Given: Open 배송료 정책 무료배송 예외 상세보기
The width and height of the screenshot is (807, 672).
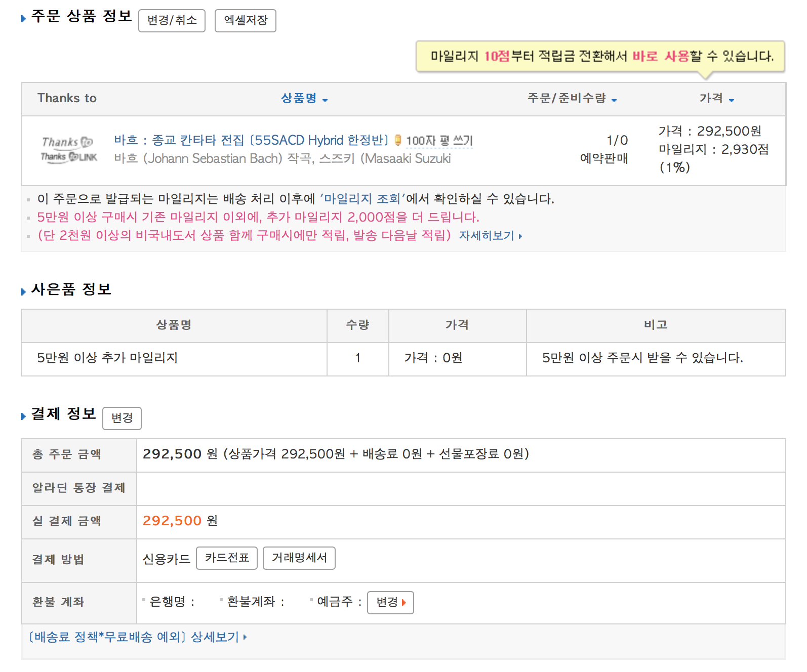Looking at the screenshot, I should [x=138, y=637].
